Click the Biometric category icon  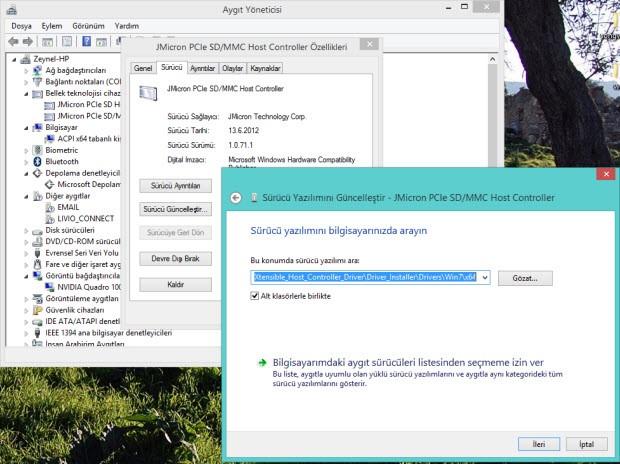tap(37, 150)
